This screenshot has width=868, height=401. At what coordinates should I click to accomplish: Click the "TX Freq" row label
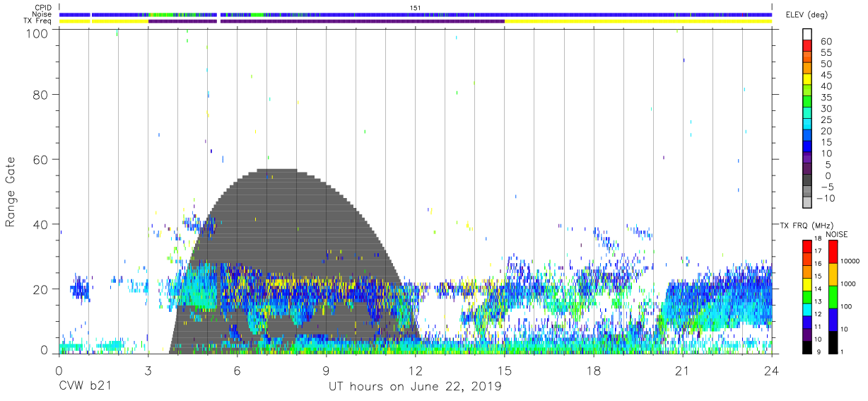37,21
